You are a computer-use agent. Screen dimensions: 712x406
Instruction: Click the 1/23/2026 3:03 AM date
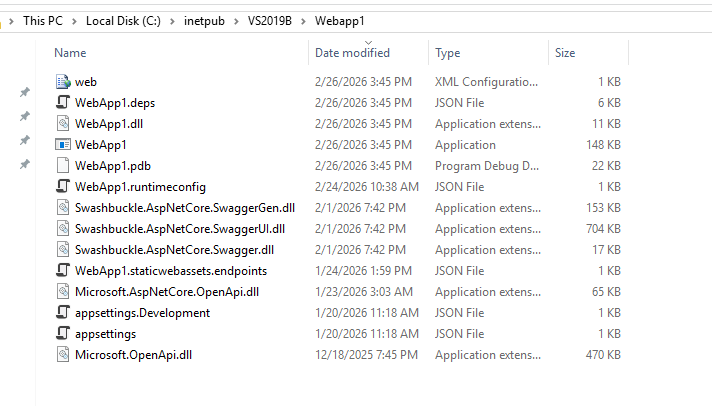point(364,292)
